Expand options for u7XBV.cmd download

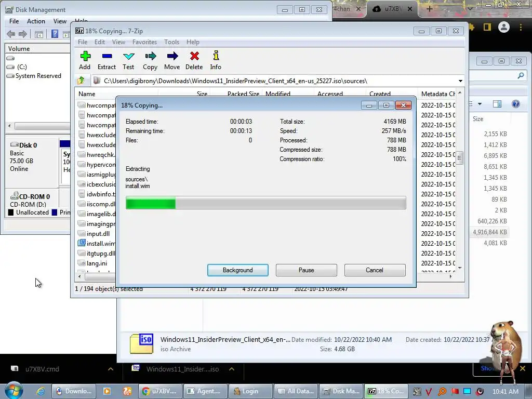111,369
